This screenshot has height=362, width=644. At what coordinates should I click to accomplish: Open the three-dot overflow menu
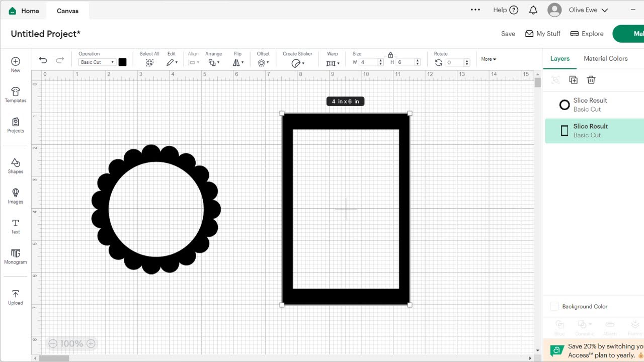click(x=475, y=10)
